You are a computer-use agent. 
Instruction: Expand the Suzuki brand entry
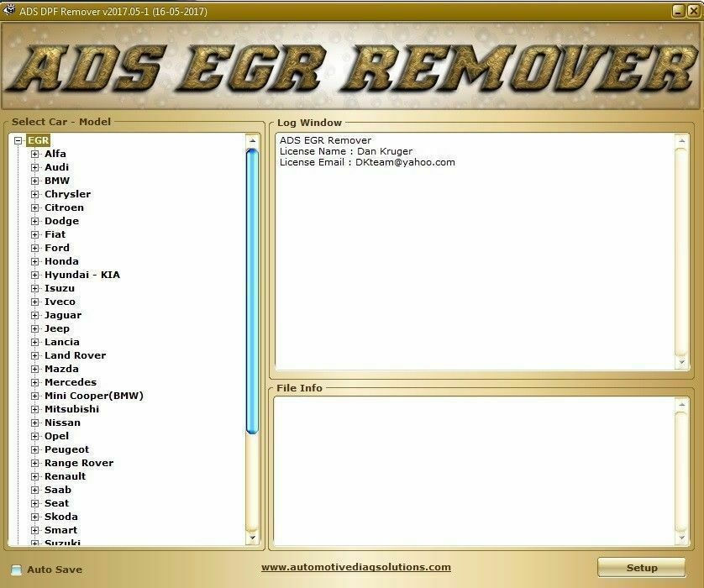35,543
